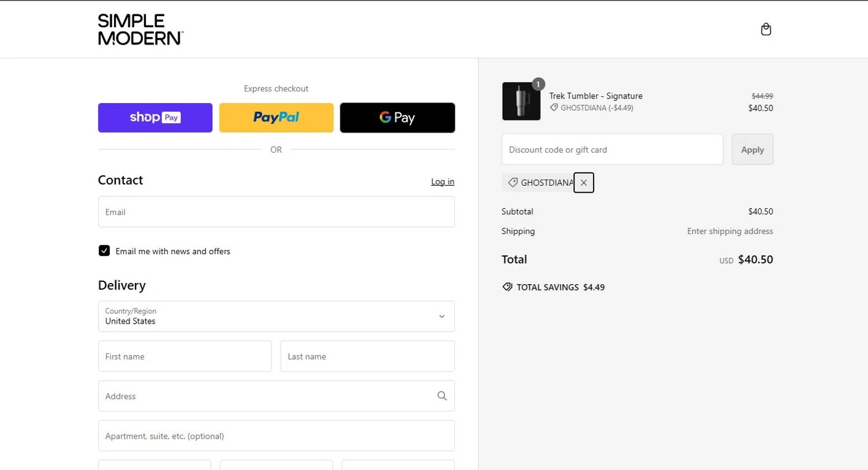
Task: Click the struck-through $44.99 price
Action: tap(762, 96)
